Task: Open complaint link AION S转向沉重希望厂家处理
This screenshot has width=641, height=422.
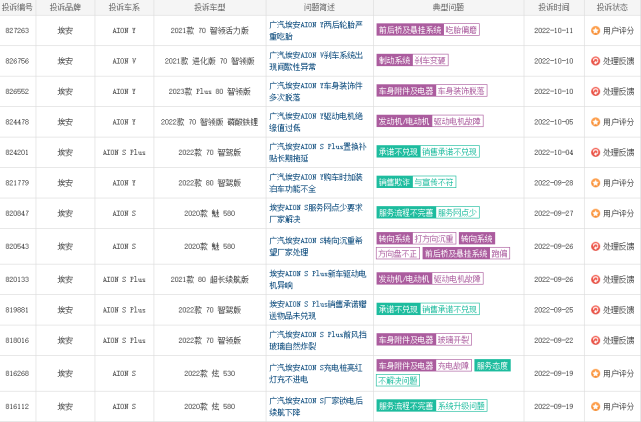Action: 316,246
